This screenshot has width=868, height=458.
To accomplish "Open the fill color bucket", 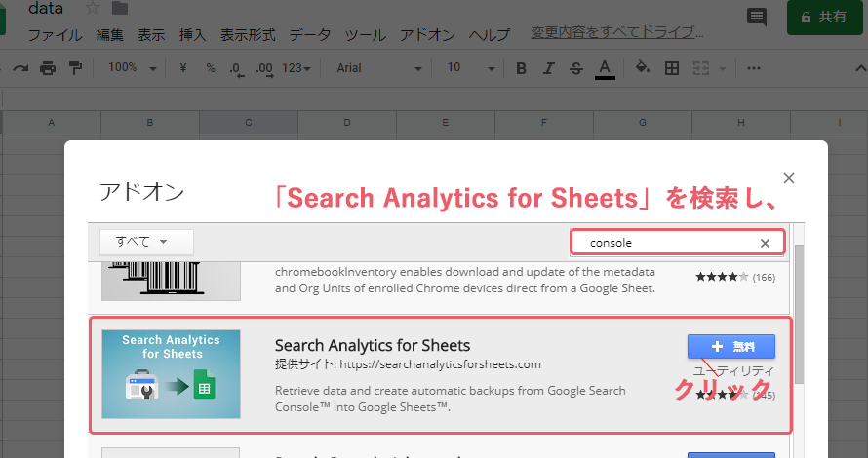I will coord(642,67).
